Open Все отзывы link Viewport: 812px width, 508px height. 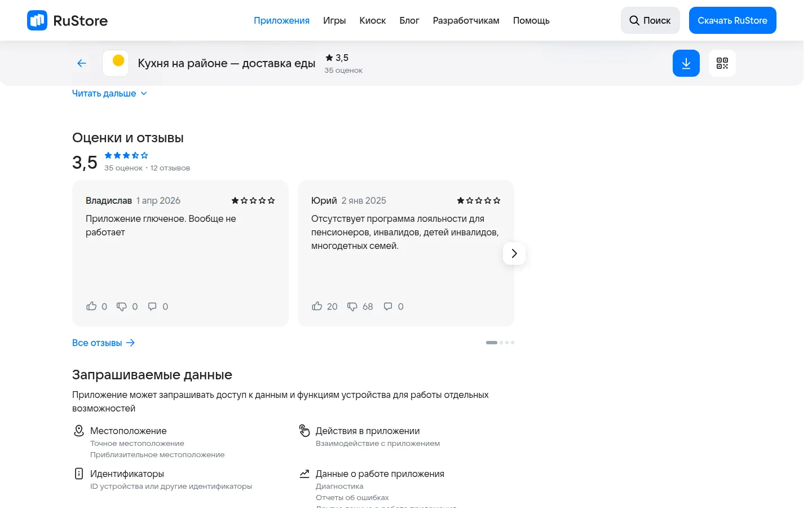tap(104, 343)
